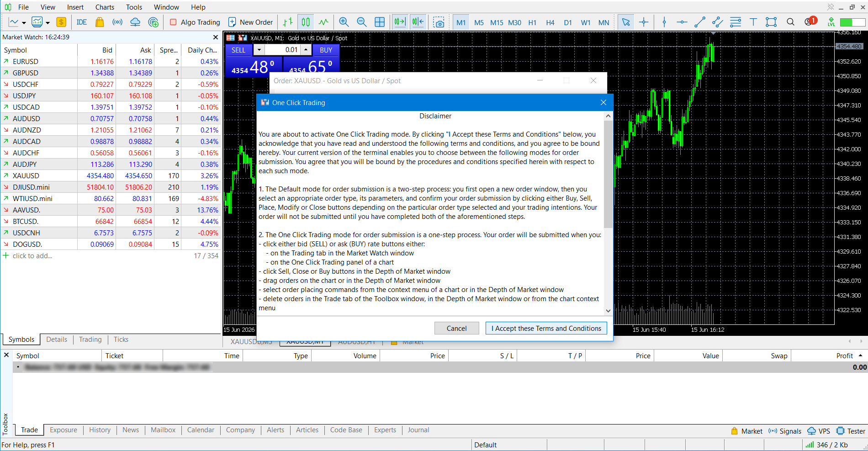Open search with the magnifier icon
The width and height of the screenshot is (868, 451).
click(x=790, y=22)
